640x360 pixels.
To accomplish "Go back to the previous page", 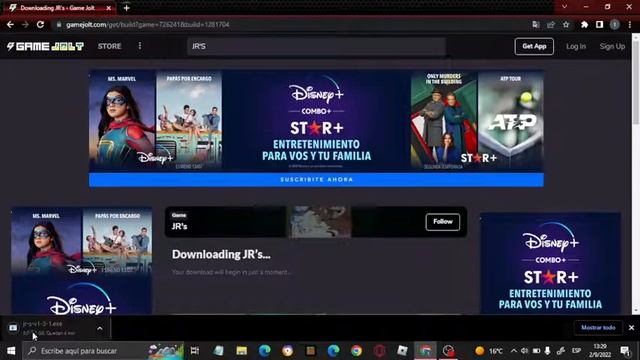I will pos(10,24).
